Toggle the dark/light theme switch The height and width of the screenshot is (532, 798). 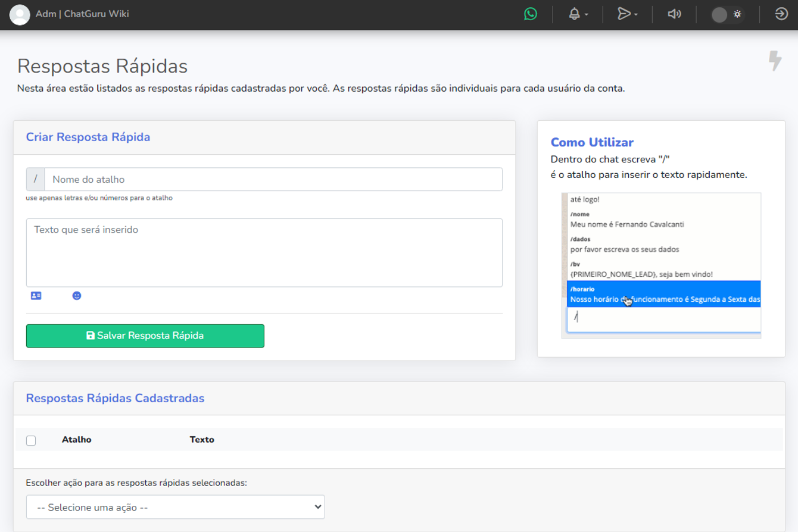[727, 14]
